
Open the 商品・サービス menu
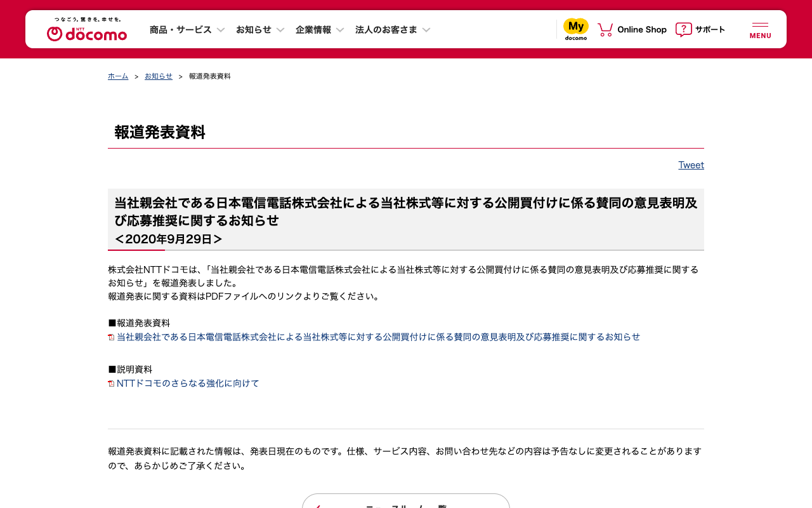181,30
